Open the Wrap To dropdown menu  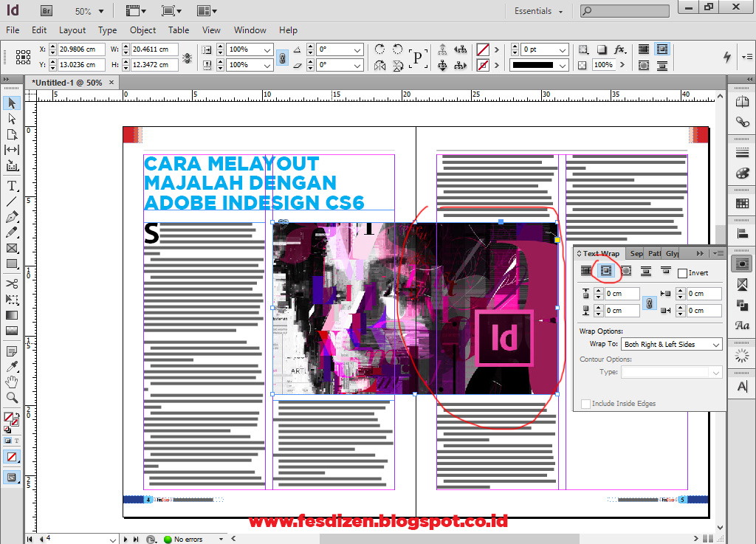(670, 344)
